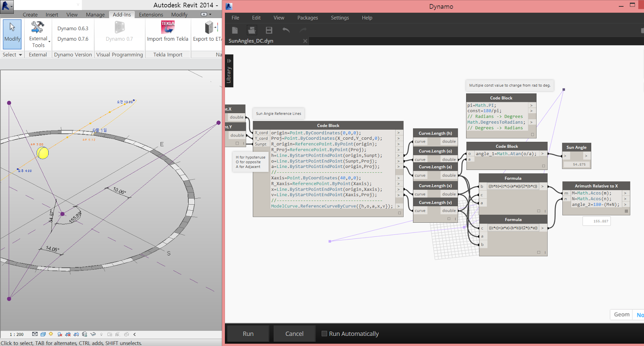Click view scale 1 : 200
644x346 pixels.
[x=17, y=334]
